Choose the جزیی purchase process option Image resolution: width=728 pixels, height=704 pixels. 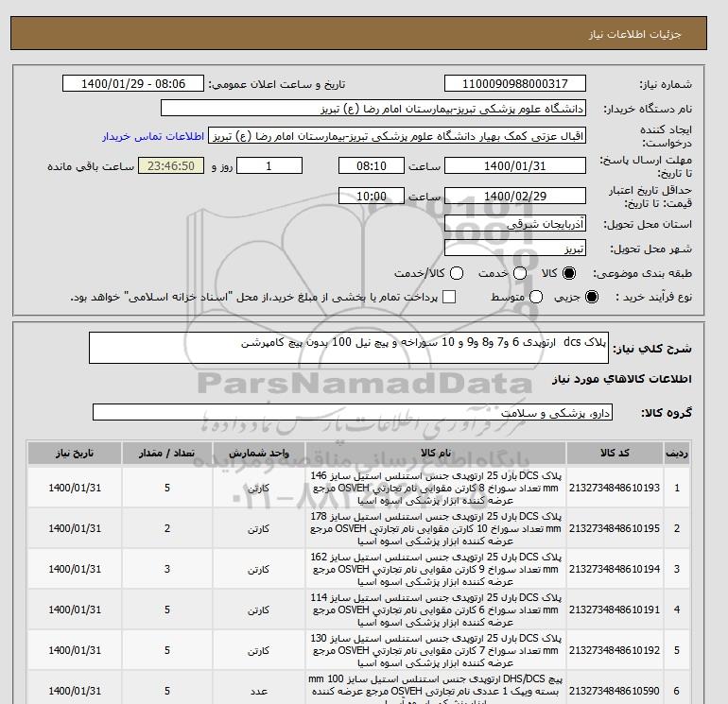point(592,297)
